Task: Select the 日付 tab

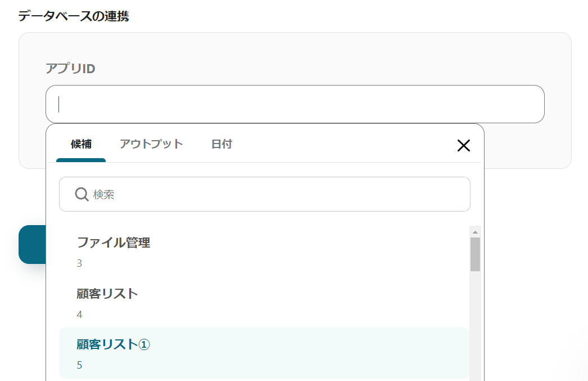Action: [221, 144]
